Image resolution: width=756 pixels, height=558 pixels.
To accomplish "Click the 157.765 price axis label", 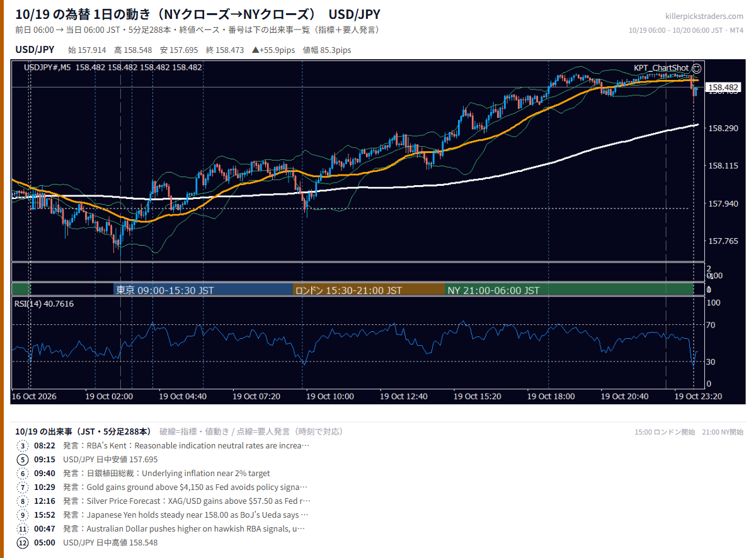I will (x=723, y=242).
